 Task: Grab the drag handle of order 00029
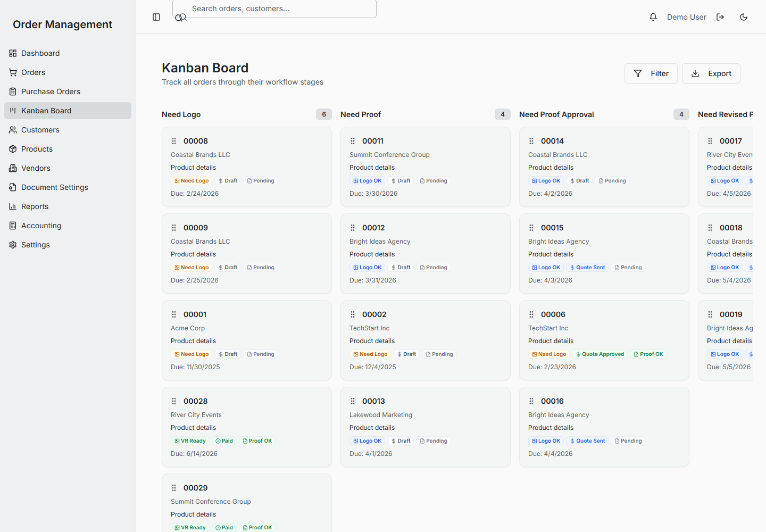[174, 488]
